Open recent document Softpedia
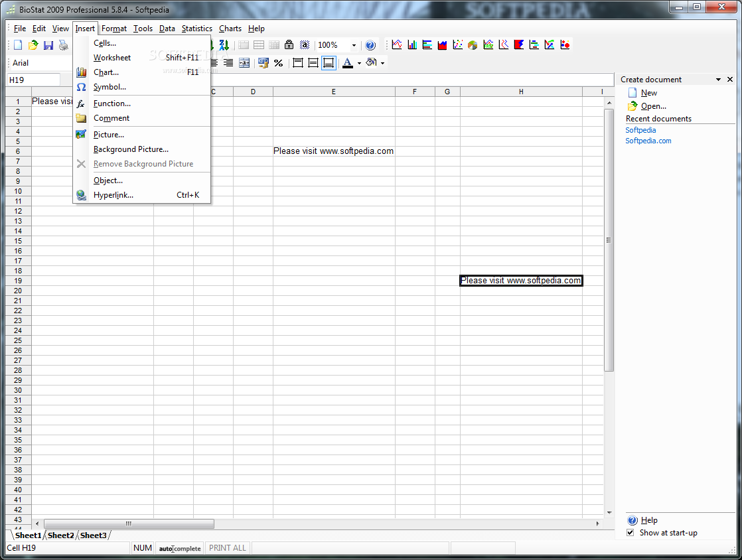The height and width of the screenshot is (560, 742). click(640, 130)
